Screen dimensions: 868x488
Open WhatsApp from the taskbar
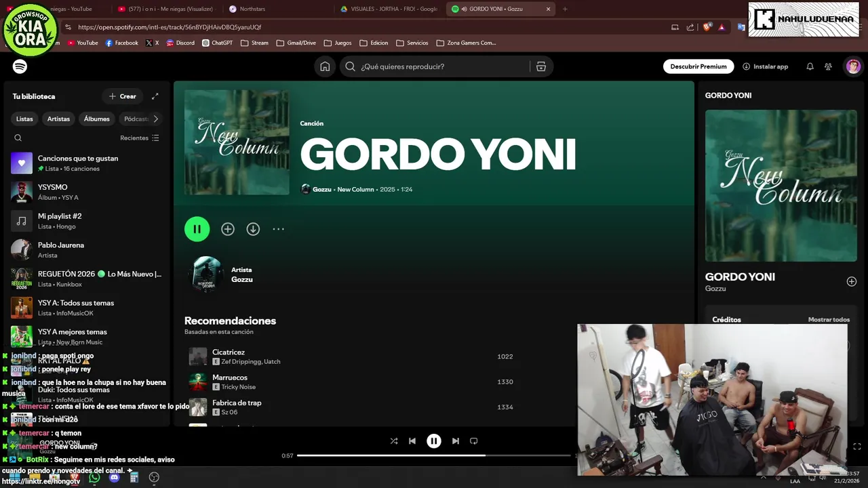(94, 477)
